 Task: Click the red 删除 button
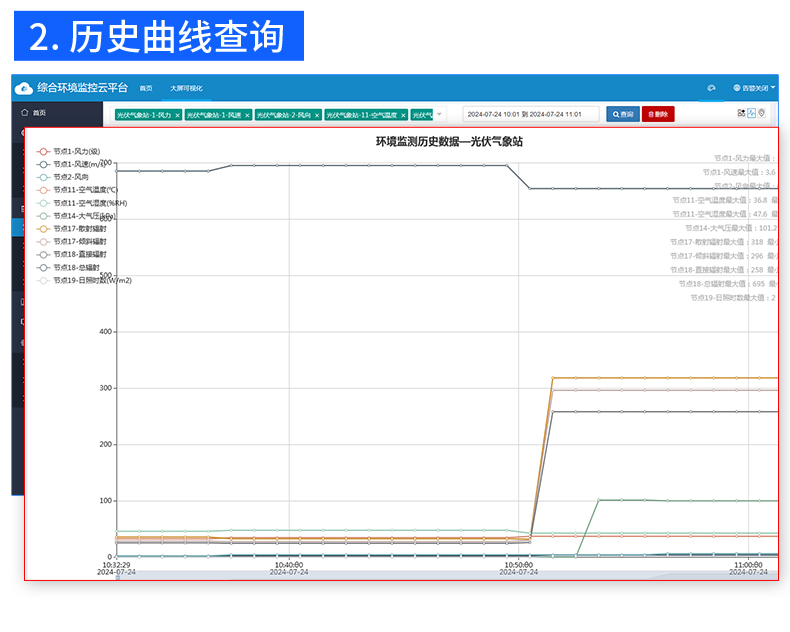pyautogui.click(x=658, y=114)
